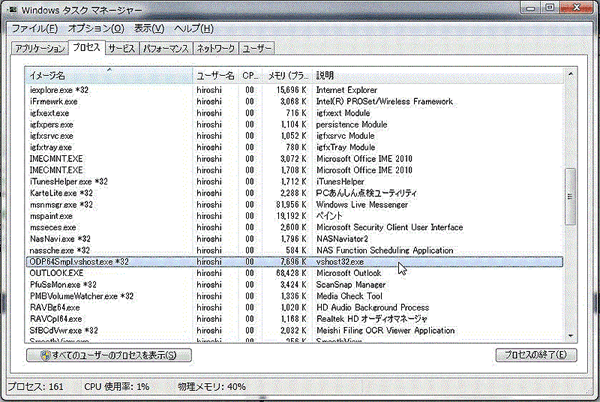Sort by the メモリ column header
The image size is (600, 402).
[x=287, y=76]
